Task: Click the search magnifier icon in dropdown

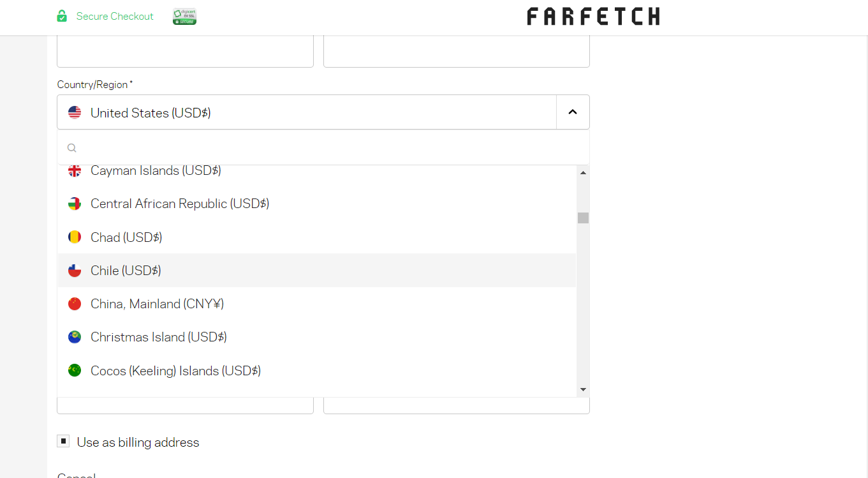Action: (72, 148)
